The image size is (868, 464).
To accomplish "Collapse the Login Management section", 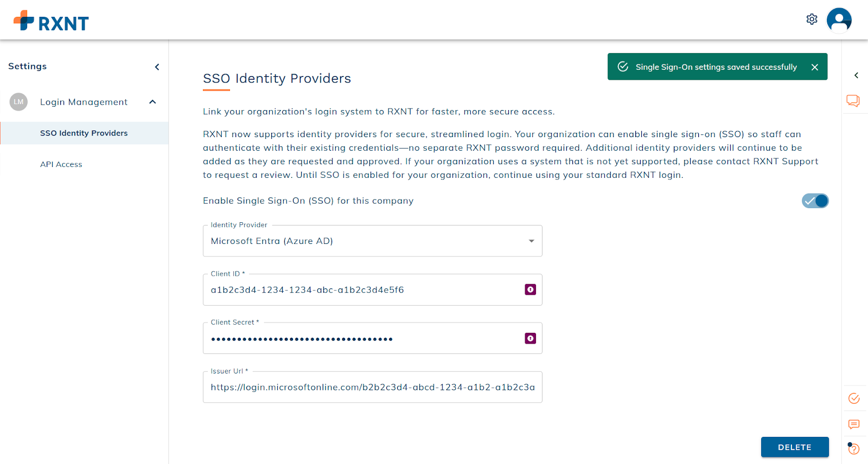I will point(152,102).
